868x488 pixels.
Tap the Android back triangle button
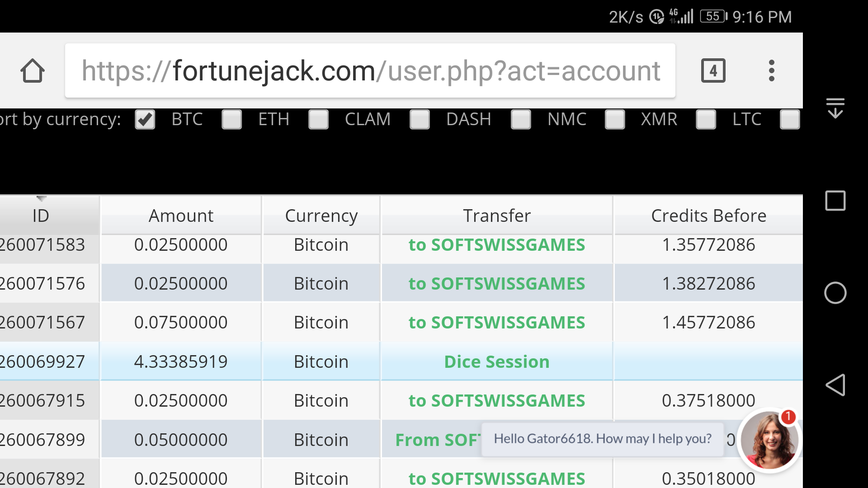pyautogui.click(x=835, y=385)
